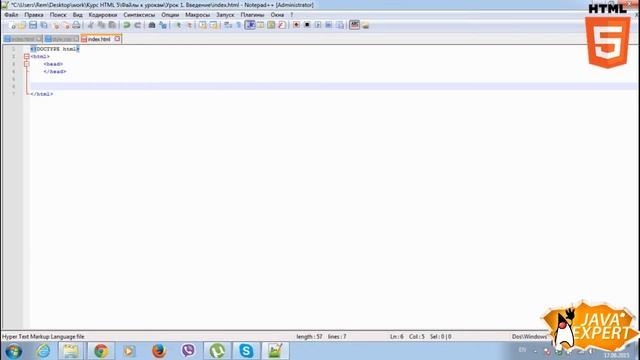Click the Cut scissors icon
This screenshot has height=360, width=640.
pos(90,25)
